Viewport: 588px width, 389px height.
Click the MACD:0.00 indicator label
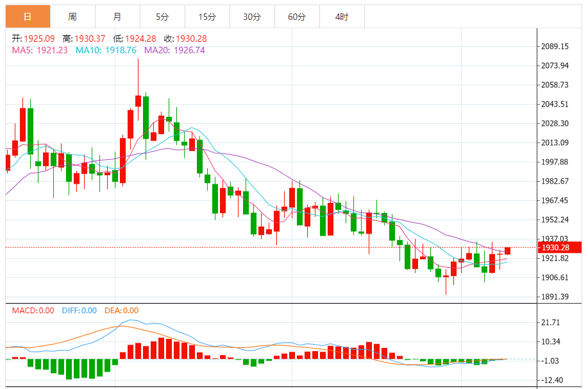pyautogui.click(x=33, y=311)
